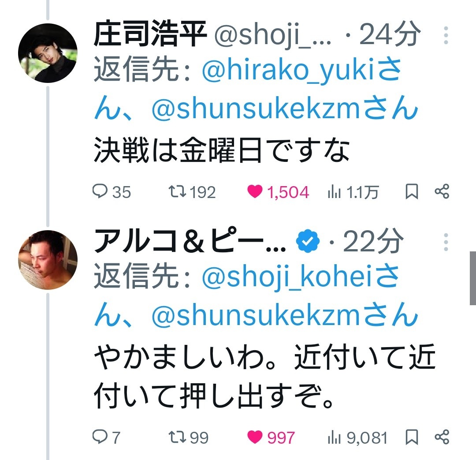Open アルコ&ピー profile picture
Screen dimensions: 476x460
48,260
